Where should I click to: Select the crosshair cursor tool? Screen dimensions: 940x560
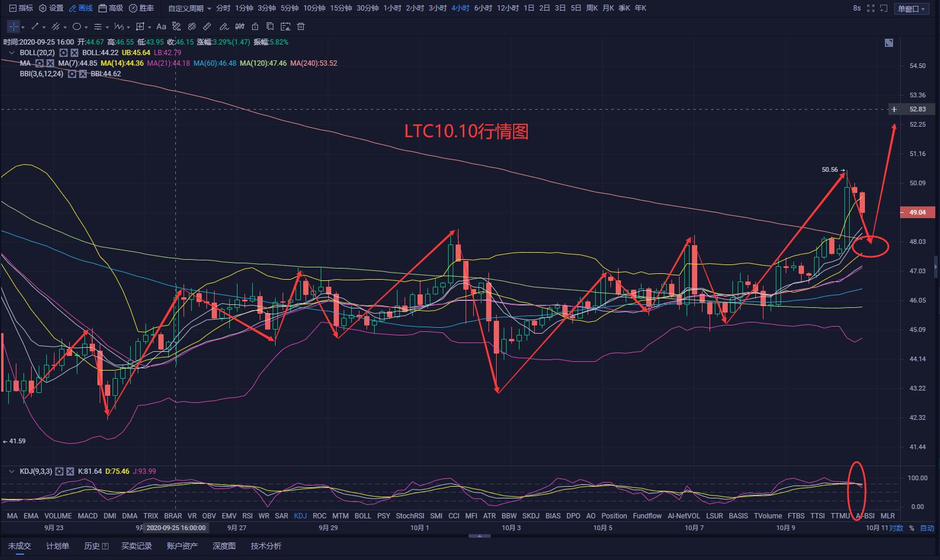[x=13, y=26]
